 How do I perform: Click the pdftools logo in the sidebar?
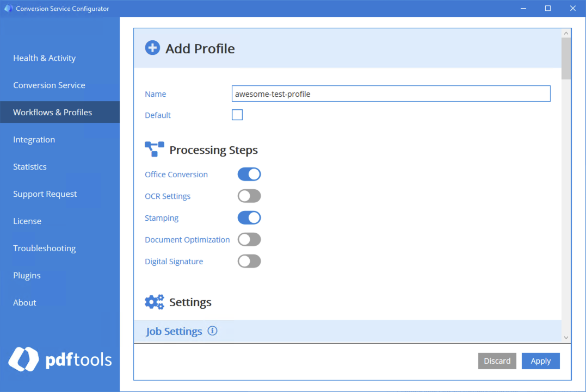[59, 359]
